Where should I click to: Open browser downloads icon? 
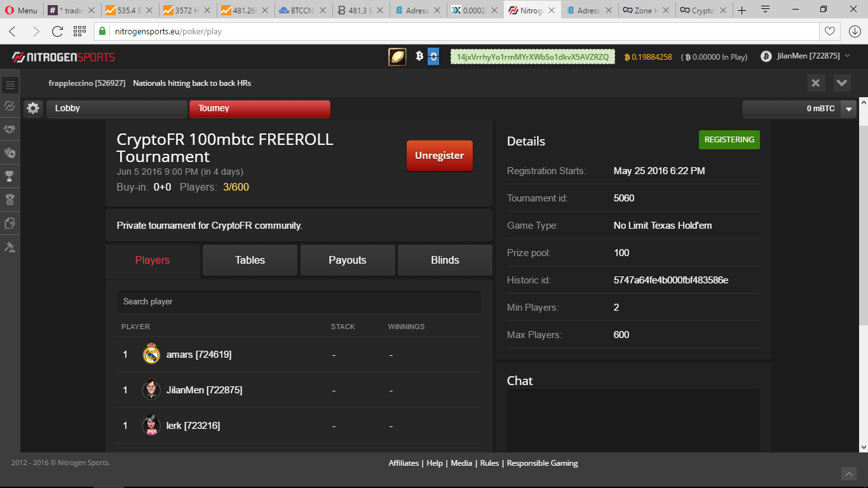tap(855, 31)
